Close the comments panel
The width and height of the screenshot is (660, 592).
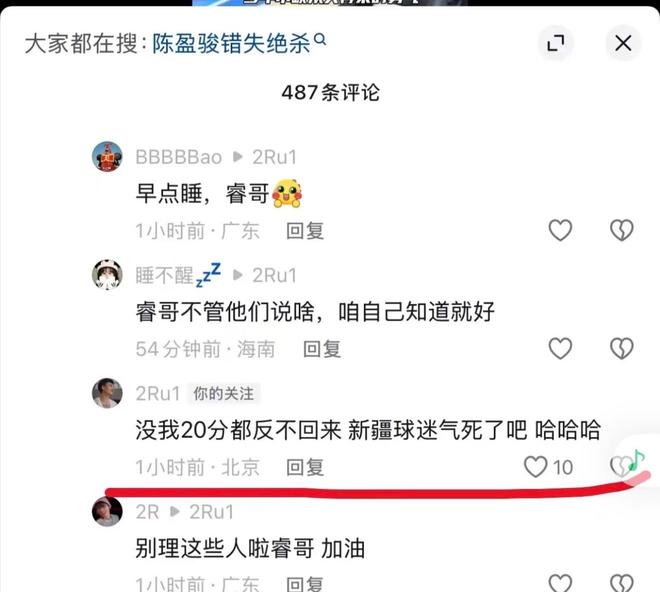tap(623, 43)
